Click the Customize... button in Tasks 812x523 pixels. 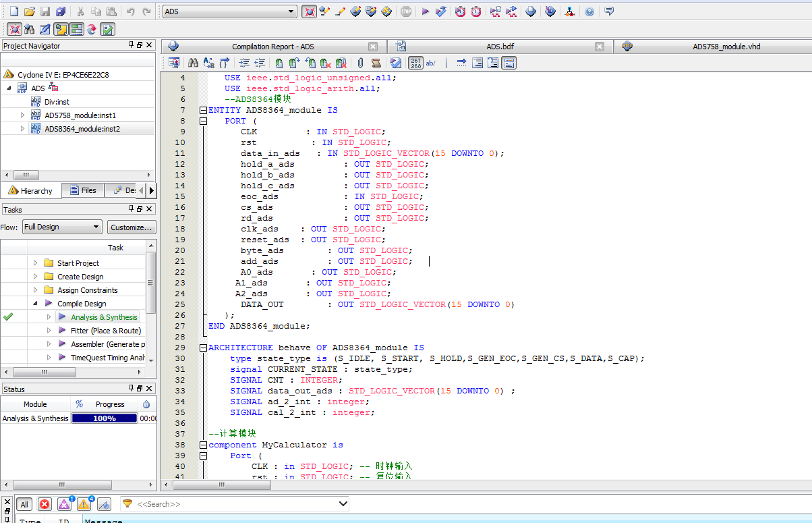coord(132,227)
